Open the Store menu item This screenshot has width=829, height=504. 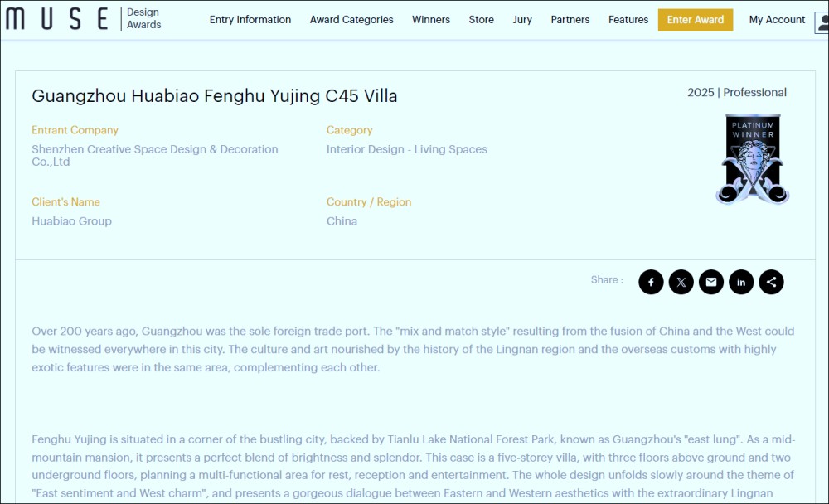[x=481, y=20]
